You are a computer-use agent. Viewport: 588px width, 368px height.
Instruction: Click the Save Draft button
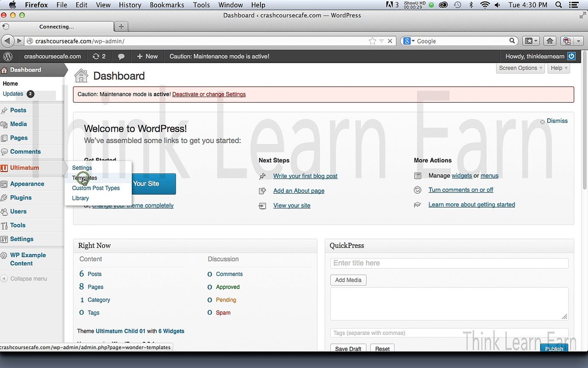coord(348,349)
